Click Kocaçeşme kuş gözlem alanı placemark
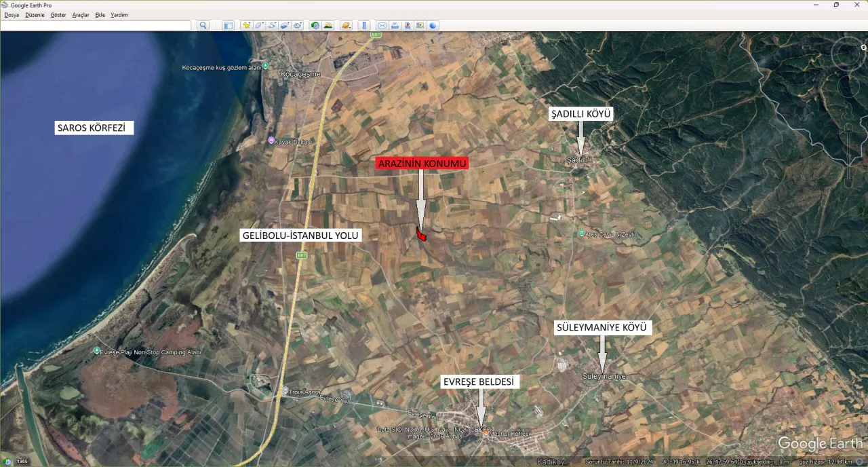Screen dimensions: 868x467 coord(266,66)
